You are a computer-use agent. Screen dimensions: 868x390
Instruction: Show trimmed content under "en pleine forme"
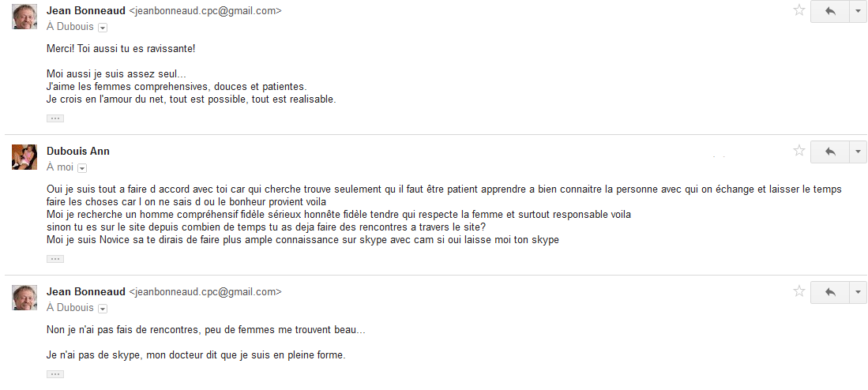click(55, 374)
